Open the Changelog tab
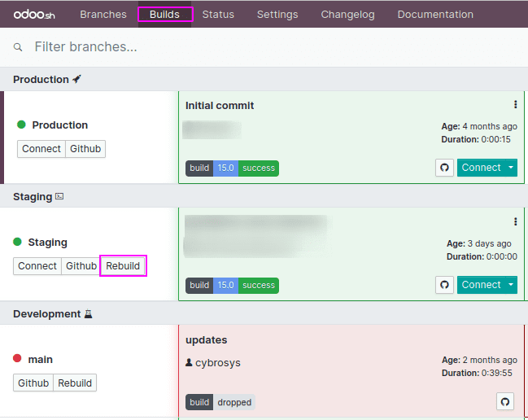 pyautogui.click(x=347, y=14)
